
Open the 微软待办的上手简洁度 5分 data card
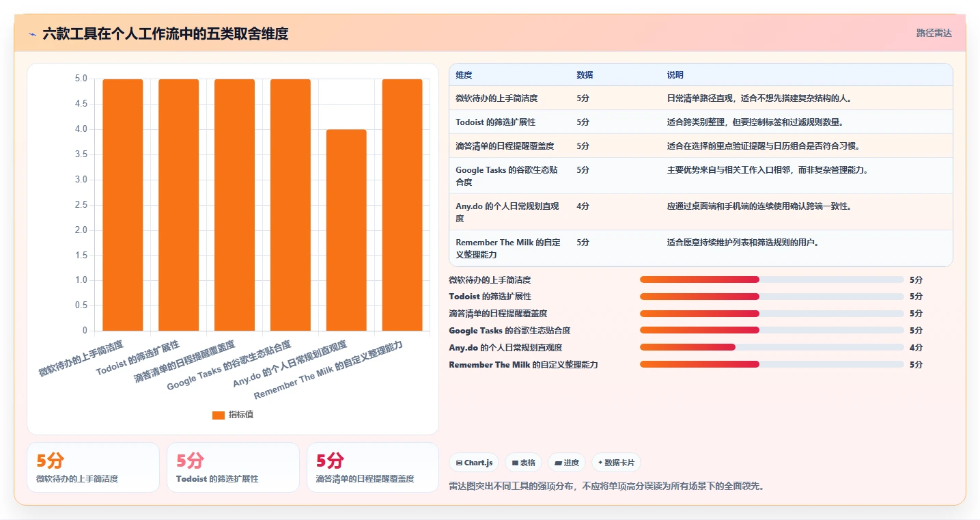tap(93, 467)
